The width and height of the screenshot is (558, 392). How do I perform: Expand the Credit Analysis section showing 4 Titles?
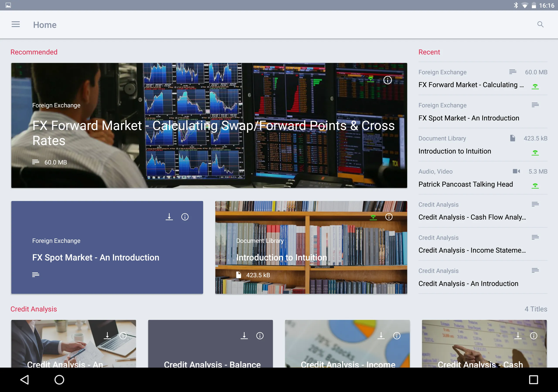(x=536, y=309)
